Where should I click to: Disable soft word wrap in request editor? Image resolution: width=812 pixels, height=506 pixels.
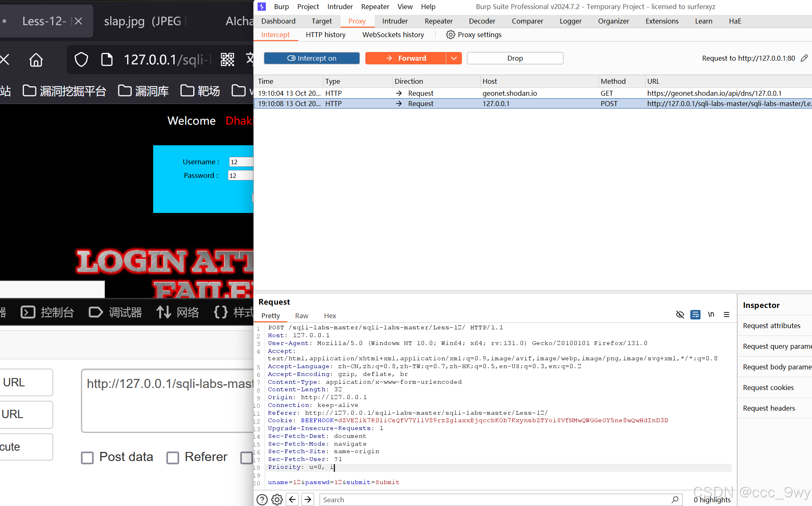pos(695,314)
